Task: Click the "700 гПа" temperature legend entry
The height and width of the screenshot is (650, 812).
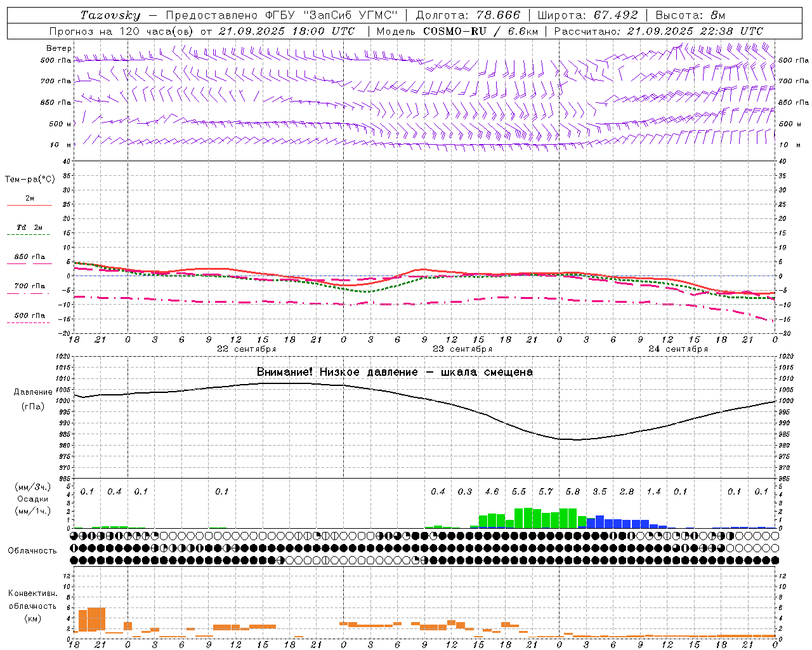Action: click(x=30, y=286)
